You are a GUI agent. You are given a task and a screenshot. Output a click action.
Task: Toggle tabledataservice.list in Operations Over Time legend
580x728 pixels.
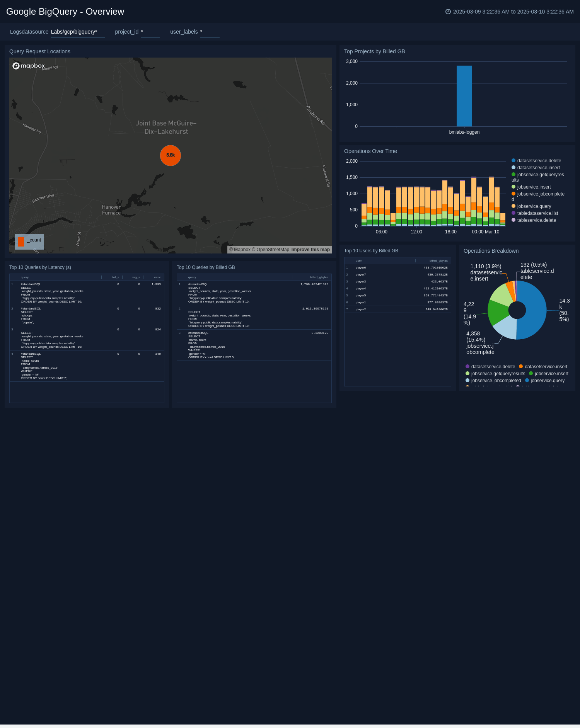537,213
